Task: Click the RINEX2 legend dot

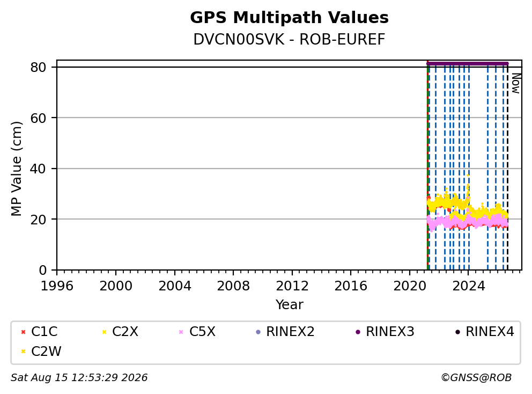Action: coord(258,332)
